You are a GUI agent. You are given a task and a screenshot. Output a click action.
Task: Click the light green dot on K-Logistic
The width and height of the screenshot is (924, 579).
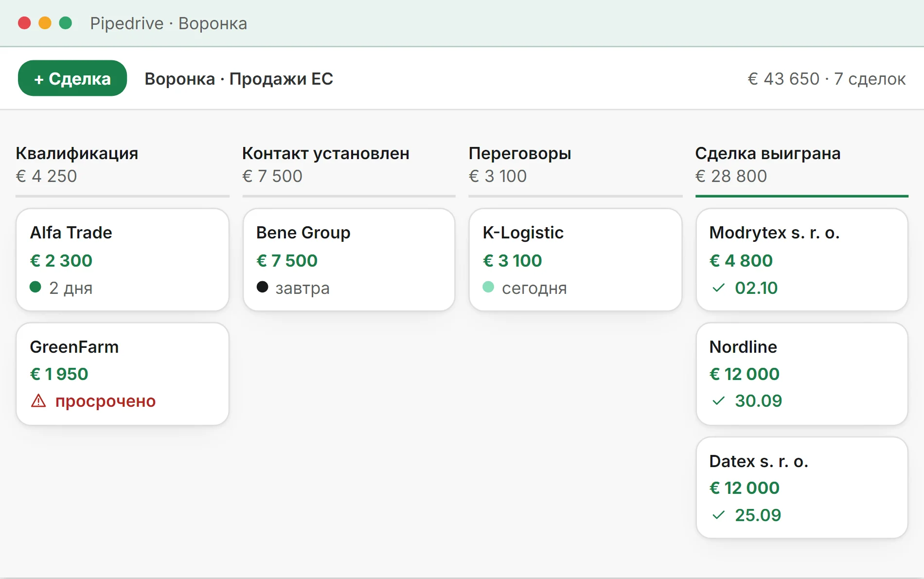[488, 287]
